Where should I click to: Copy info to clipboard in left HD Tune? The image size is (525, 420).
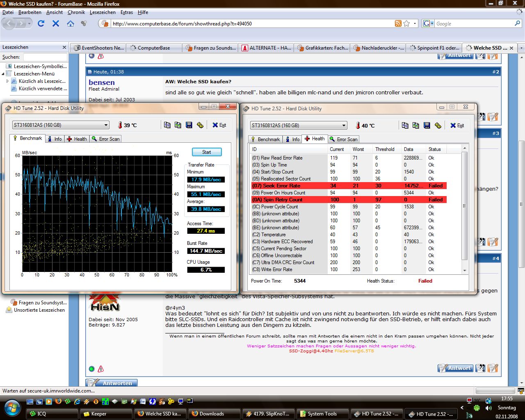[167, 125]
